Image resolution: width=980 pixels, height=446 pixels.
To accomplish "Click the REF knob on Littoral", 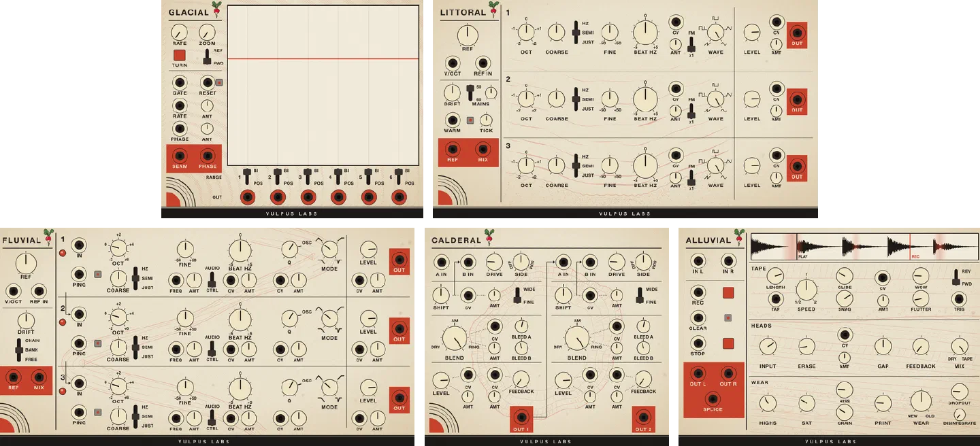I will [x=468, y=35].
